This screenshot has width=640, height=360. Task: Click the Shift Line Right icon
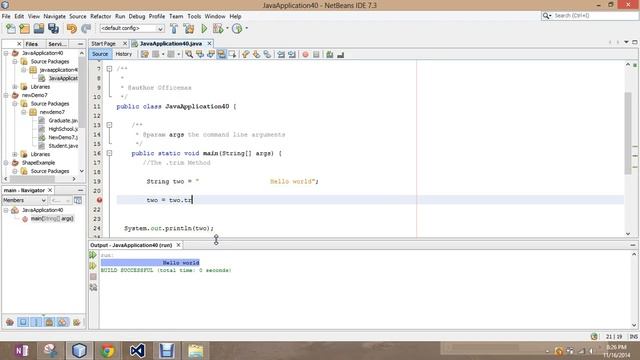click(x=292, y=54)
